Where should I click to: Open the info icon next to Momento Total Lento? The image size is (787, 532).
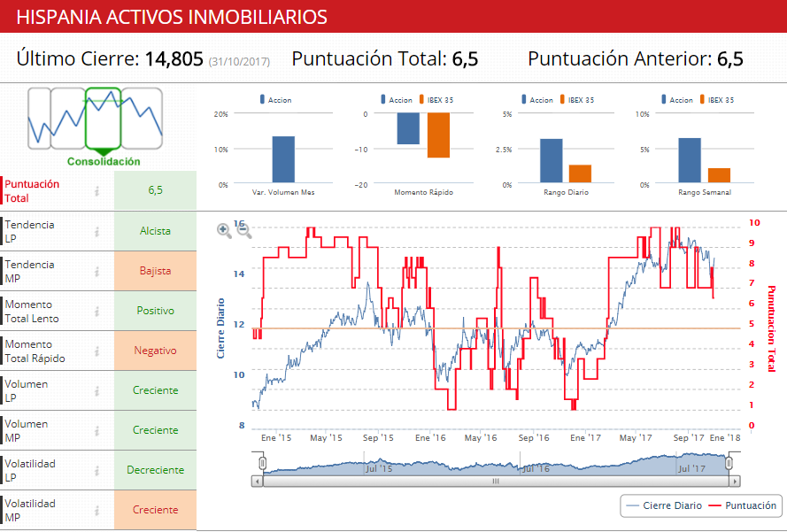click(96, 312)
